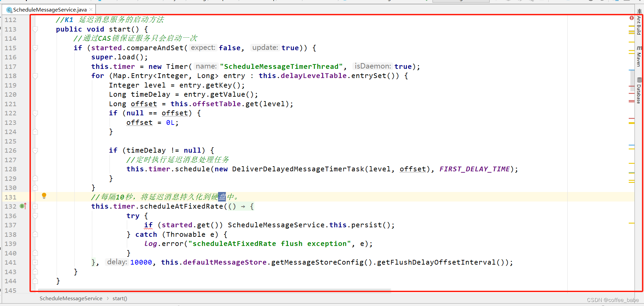
Task: Click the persist() method call
Action: point(371,225)
